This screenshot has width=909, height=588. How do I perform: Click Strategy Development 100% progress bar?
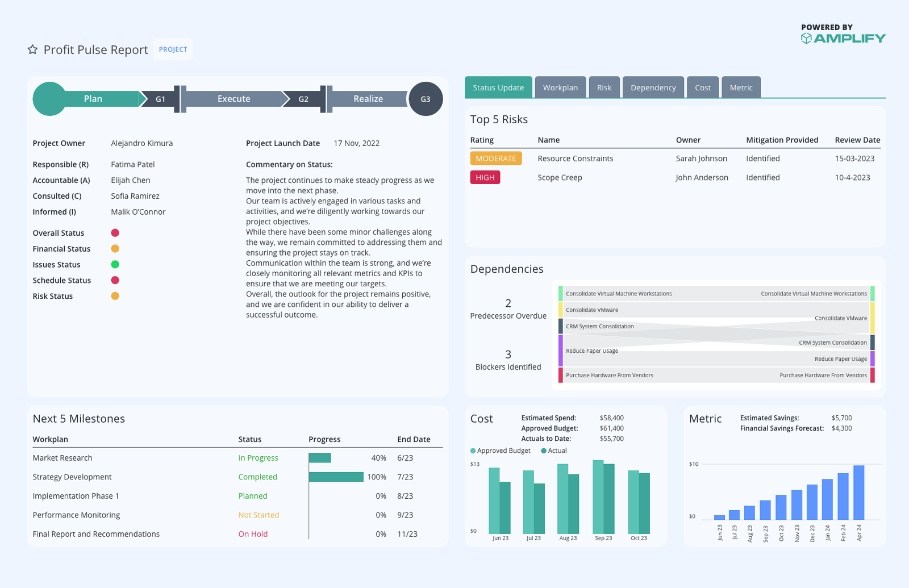point(336,477)
